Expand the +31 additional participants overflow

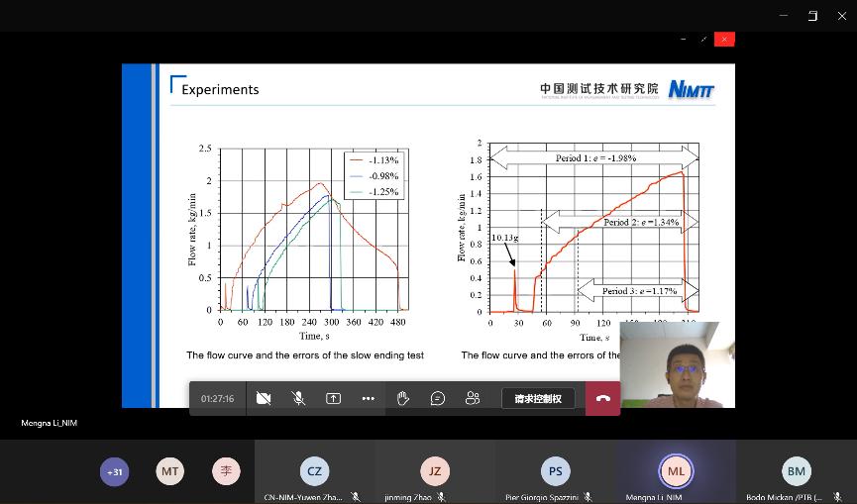pos(115,471)
